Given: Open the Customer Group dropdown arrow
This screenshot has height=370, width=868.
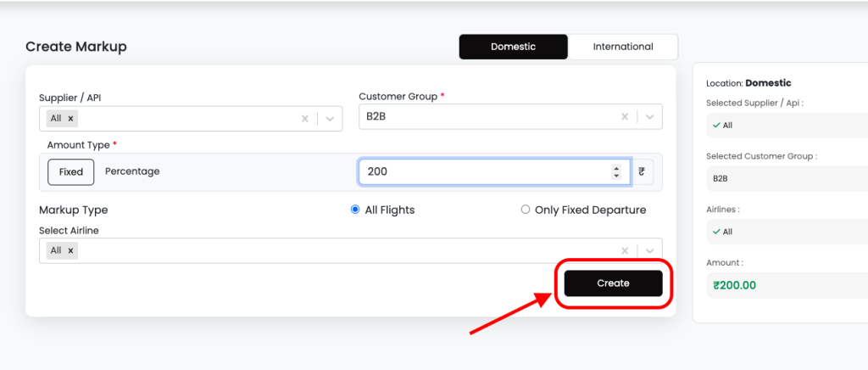Looking at the screenshot, I should 649,117.
